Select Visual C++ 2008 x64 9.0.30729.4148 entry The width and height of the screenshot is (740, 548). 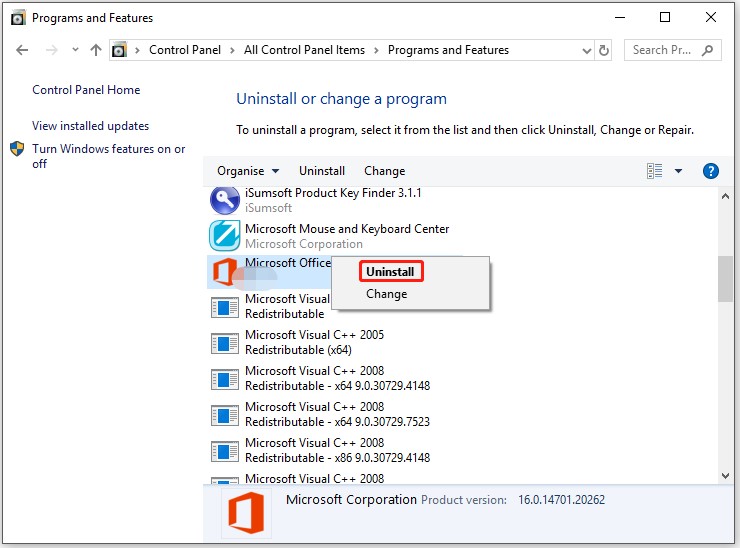[337, 378]
